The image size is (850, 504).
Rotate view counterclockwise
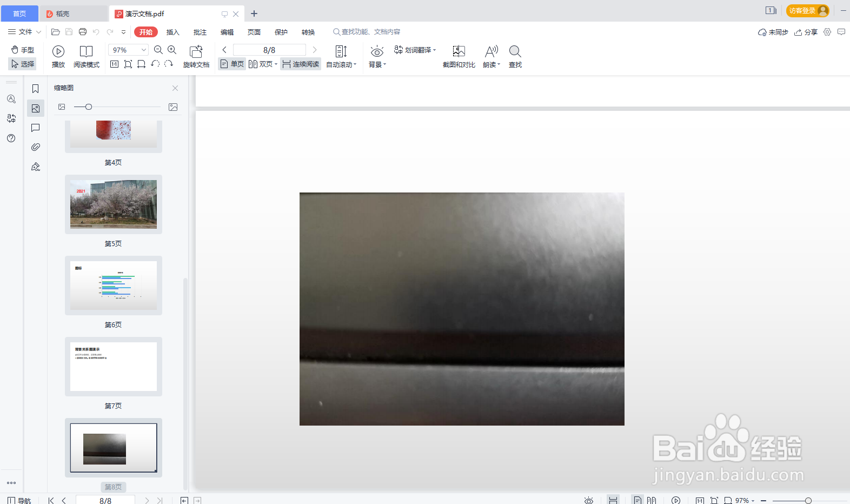coord(155,64)
